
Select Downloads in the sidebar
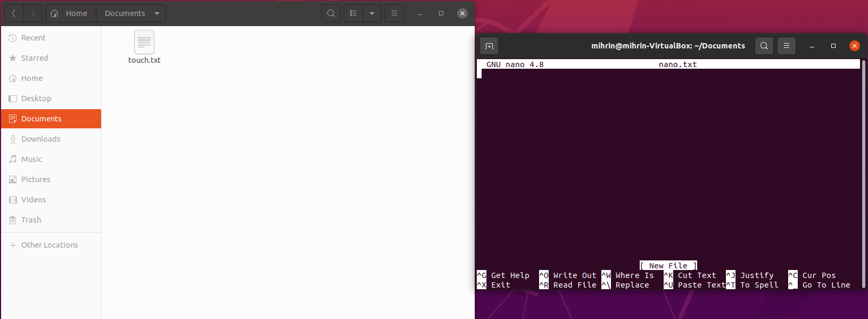click(40, 139)
